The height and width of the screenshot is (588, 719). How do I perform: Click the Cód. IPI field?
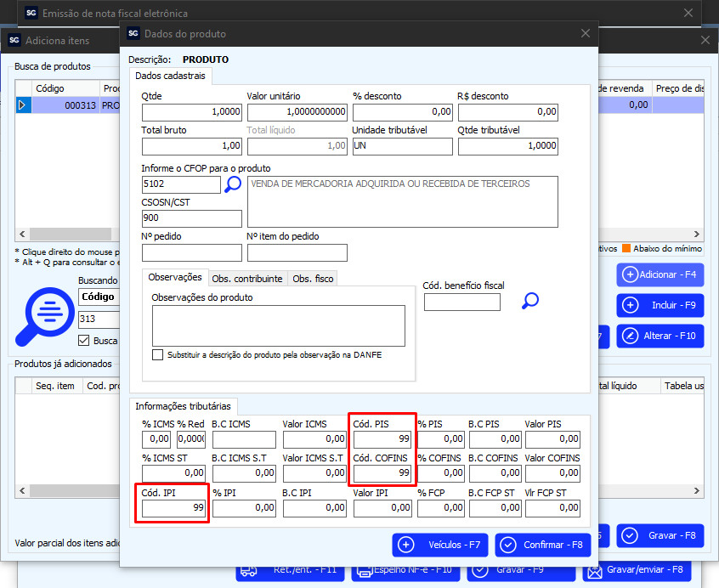click(x=173, y=508)
